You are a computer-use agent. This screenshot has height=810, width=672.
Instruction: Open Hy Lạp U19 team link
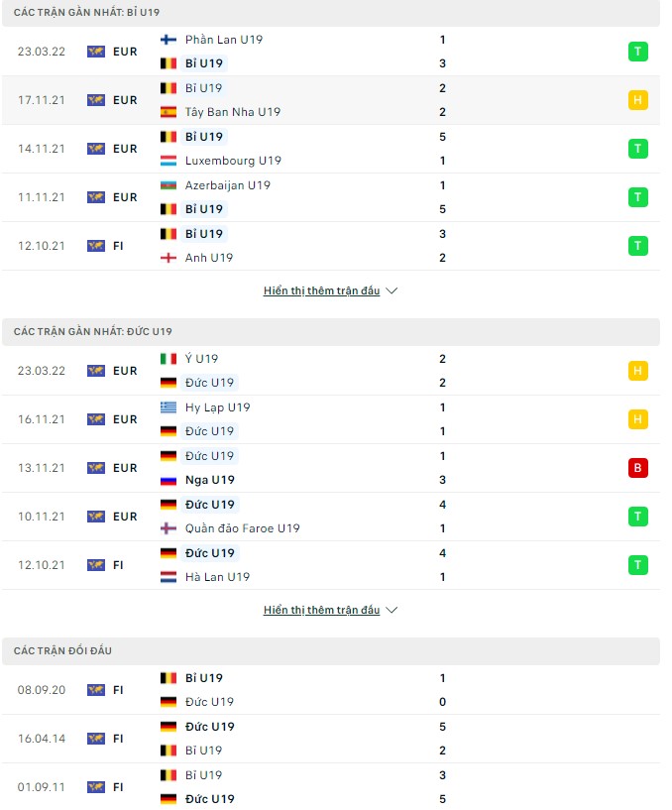click(217, 407)
